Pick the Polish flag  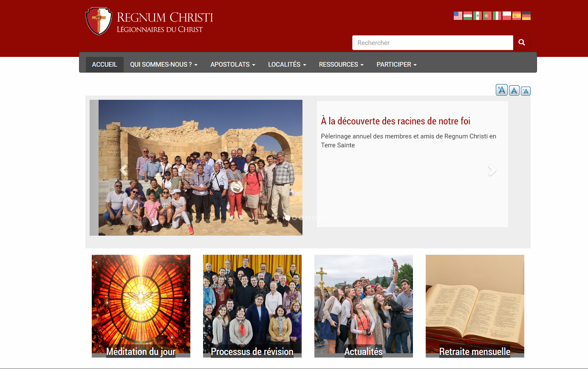(507, 16)
